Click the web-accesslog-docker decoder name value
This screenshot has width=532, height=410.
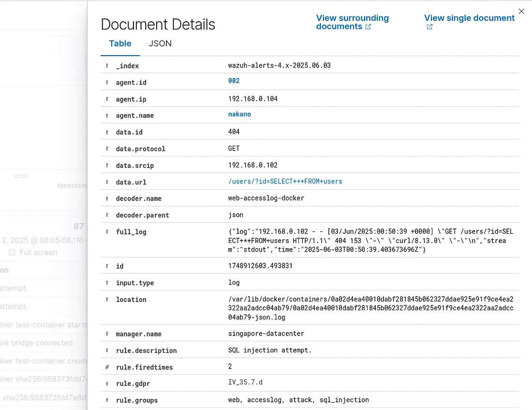pyautogui.click(x=267, y=198)
